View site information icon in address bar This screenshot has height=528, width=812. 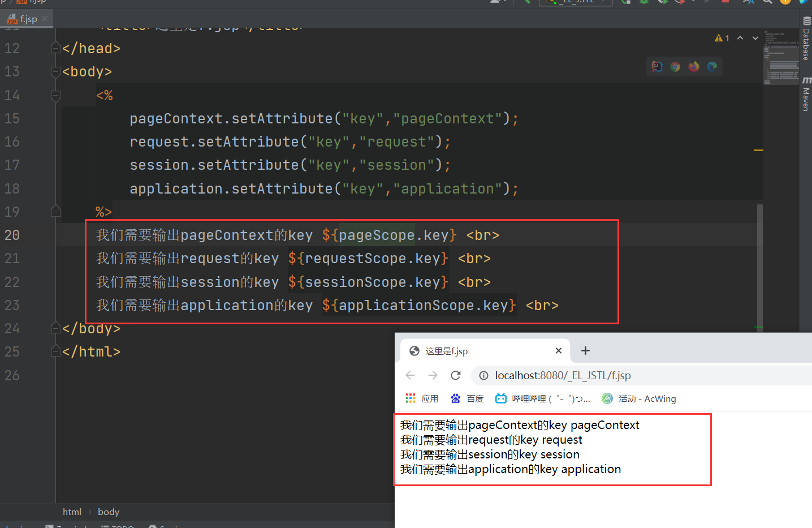click(483, 375)
